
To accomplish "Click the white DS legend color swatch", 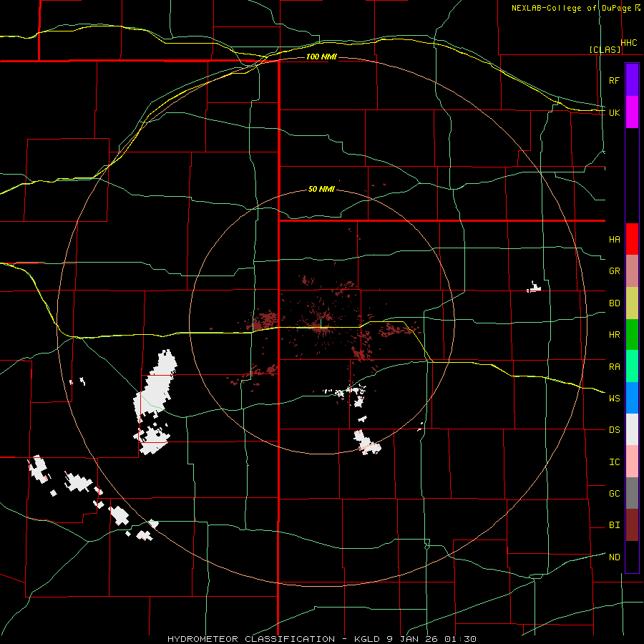I will pos(632,429).
